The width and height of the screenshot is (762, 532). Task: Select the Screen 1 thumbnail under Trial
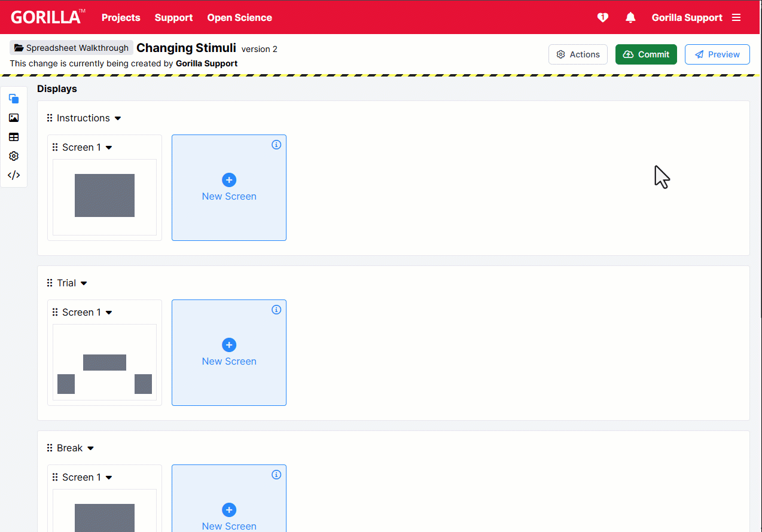(105, 362)
